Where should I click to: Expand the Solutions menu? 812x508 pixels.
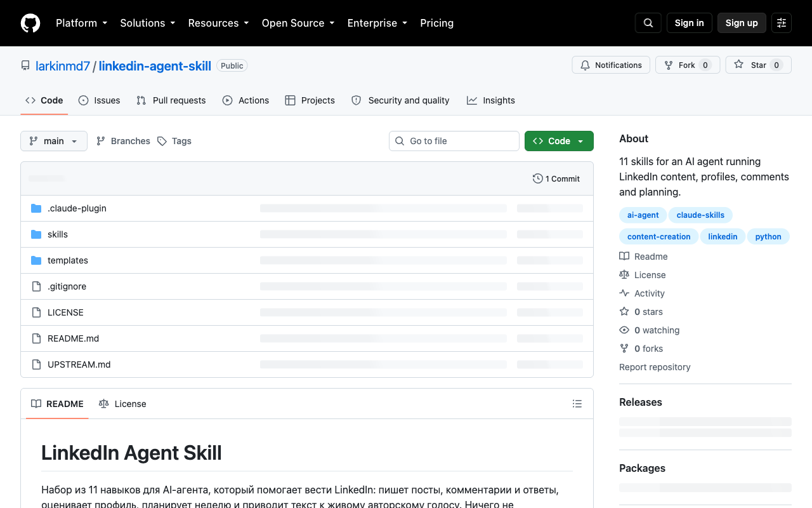coord(148,23)
